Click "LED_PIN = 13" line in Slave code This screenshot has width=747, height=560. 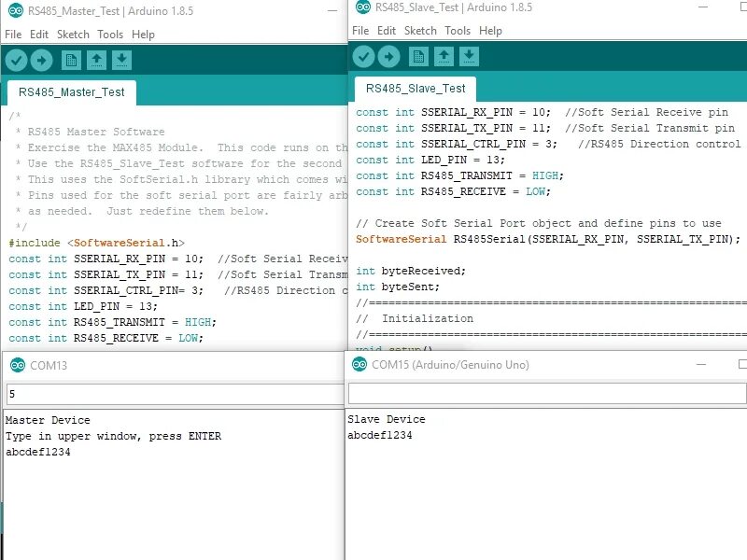[x=430, y=160]
